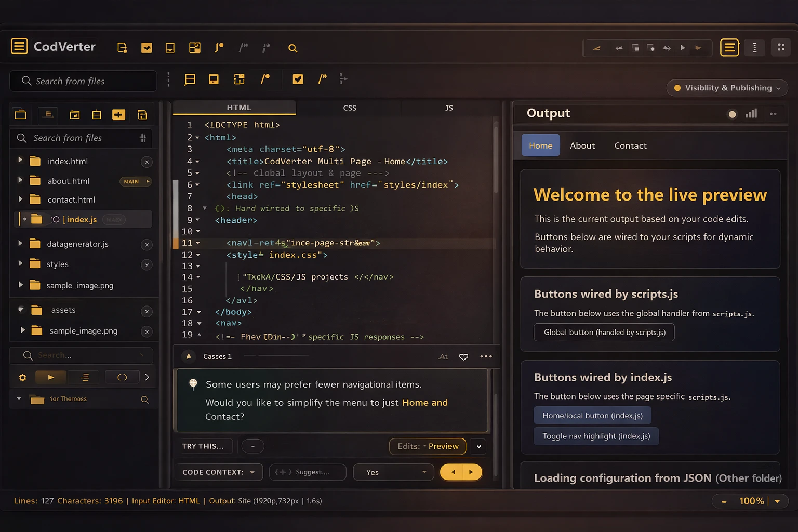The image size is (798, 532).
Task: Open the Visibility & Publishing dropdown
Action: (727, 88)
